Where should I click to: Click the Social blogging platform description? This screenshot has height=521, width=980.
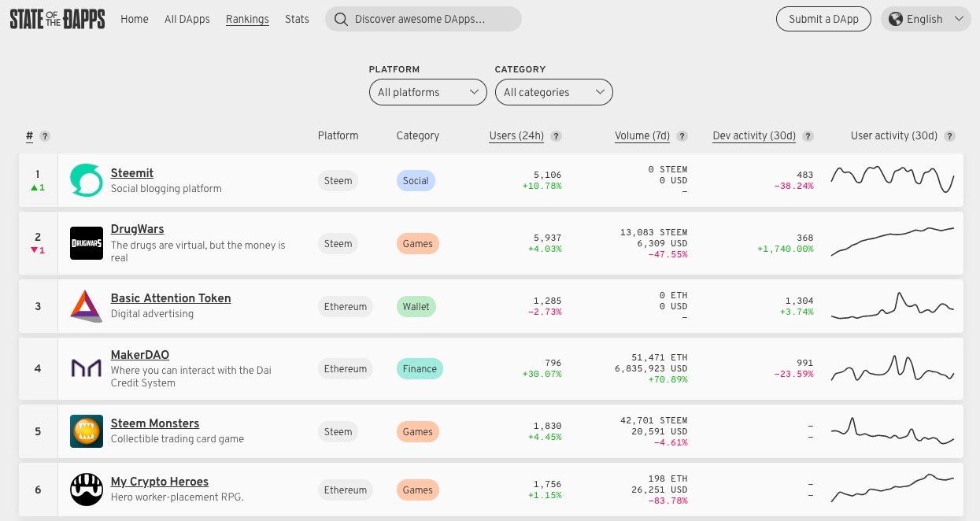coord(166,189)
